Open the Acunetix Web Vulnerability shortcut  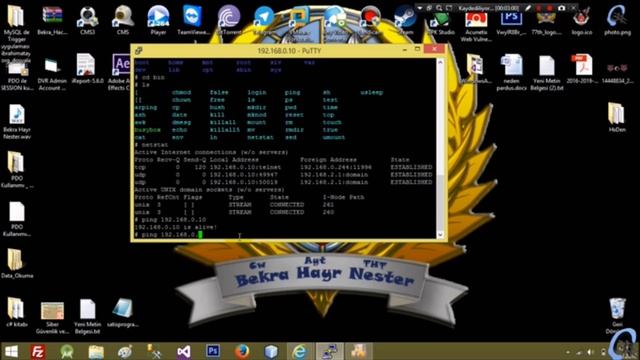476,25
